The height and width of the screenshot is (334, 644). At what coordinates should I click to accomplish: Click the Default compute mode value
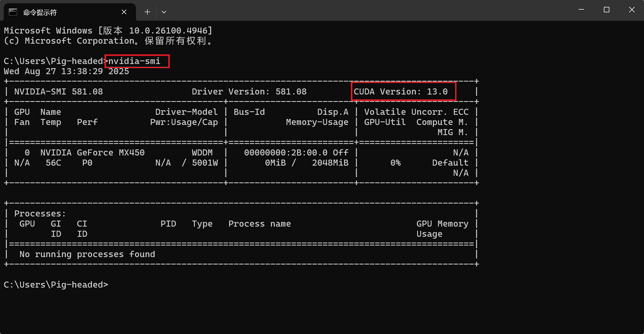click(450, 163)
